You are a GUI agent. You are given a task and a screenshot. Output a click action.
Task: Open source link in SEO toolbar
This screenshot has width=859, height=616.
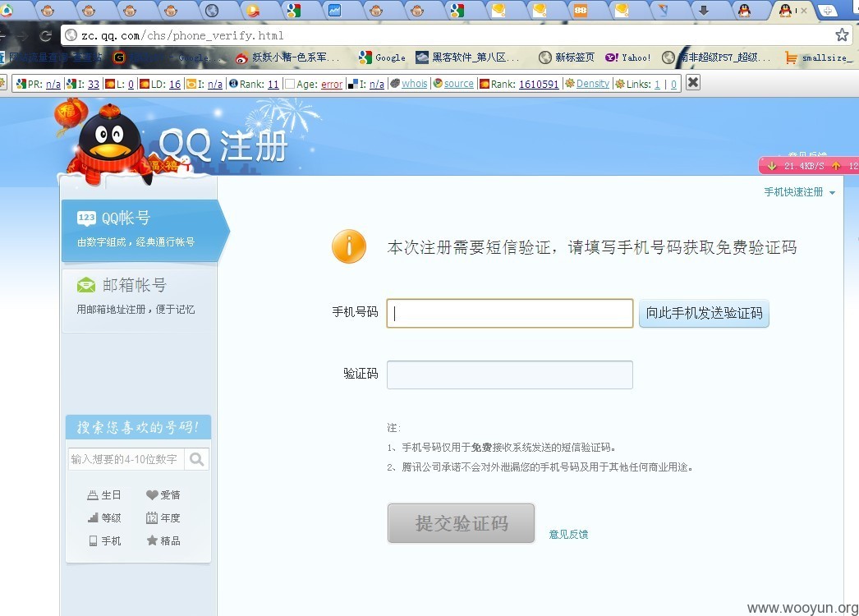(x=458, y=83)
